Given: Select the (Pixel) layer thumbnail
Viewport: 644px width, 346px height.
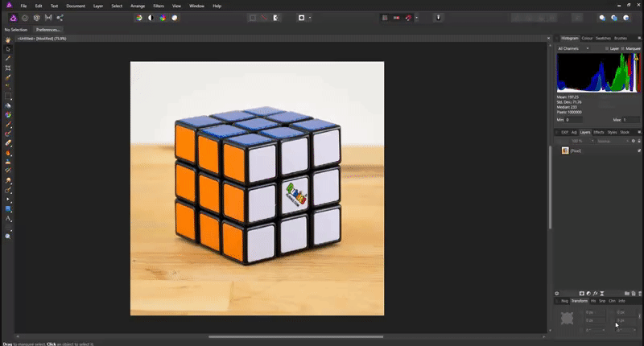Looking at the screenshot, I should pos(565,150).
